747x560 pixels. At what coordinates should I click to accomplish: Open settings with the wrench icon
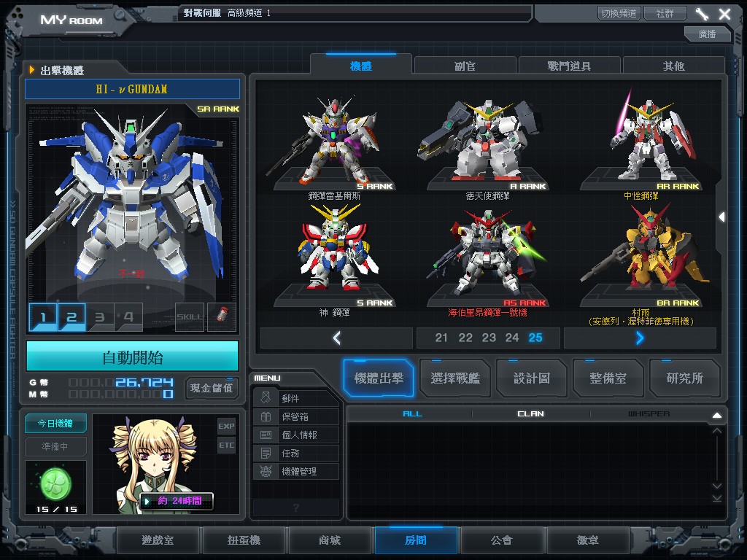coord(702,14)
